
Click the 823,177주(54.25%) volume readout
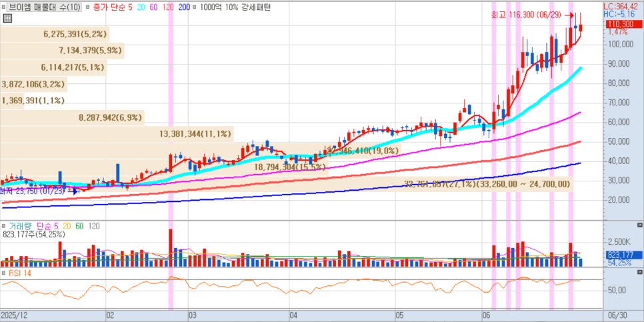click(x=34, y=235)
